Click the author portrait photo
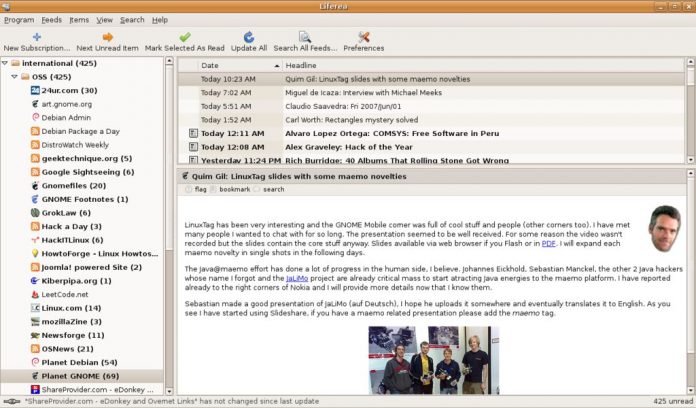The image size is (696, 408). coord(664,229)
